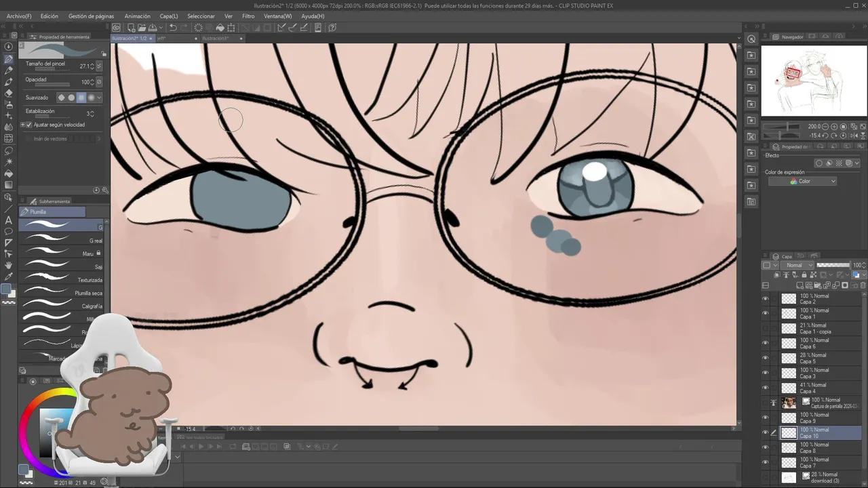Select the Gradient tool
Screen dimensions: 868x488
coord(9,184)
